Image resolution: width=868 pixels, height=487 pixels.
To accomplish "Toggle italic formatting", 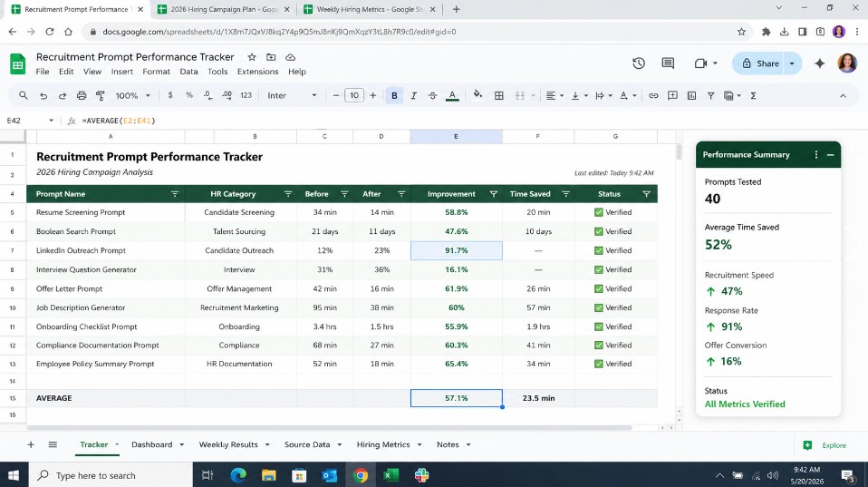I will point(413,96).
